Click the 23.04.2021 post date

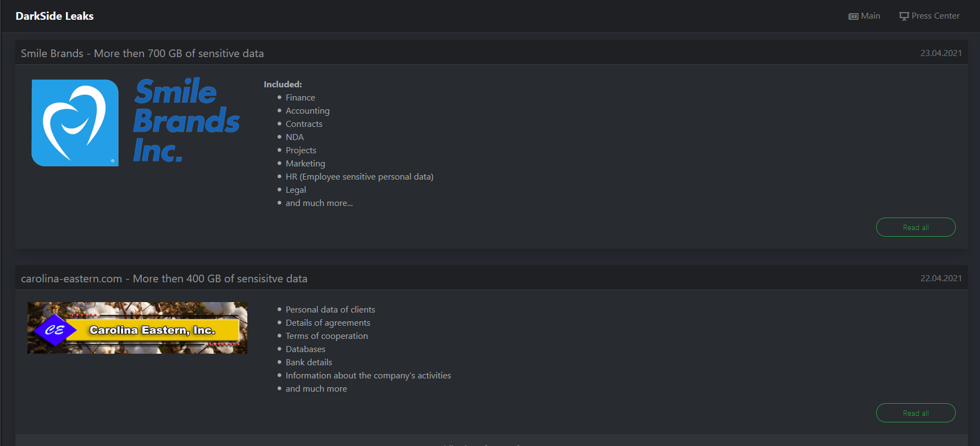click(941, 53)
